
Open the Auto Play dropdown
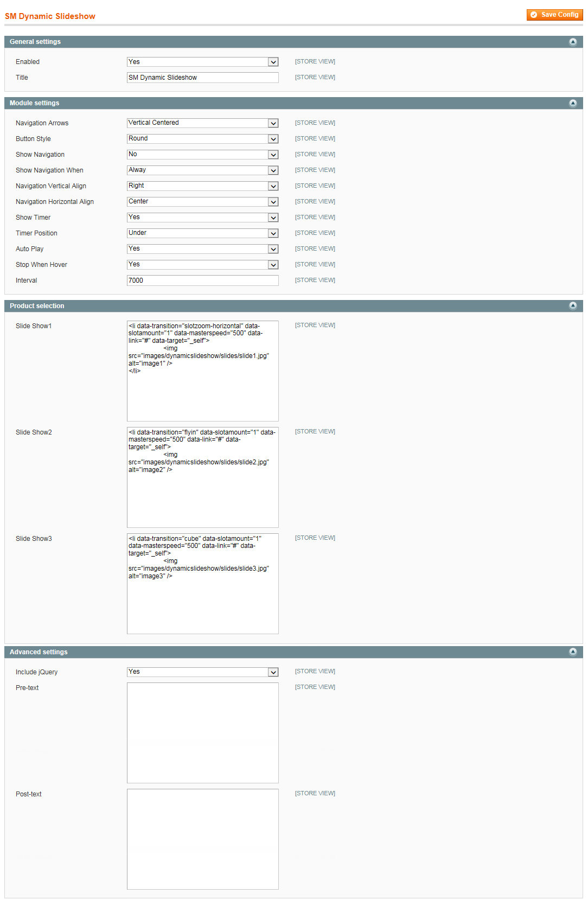pyautogui.click(x=203, y=249)
